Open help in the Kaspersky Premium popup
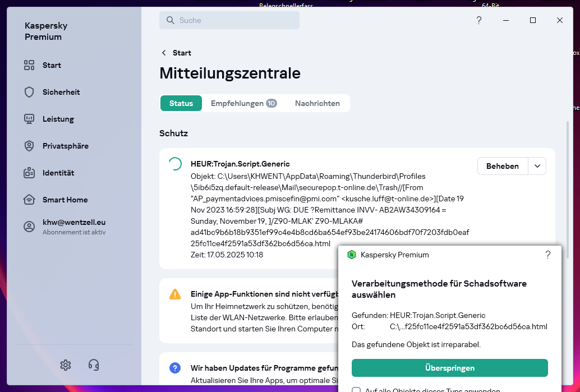This screenshot has width=580, height=392. pyautogui.click(x=548, y=255)
